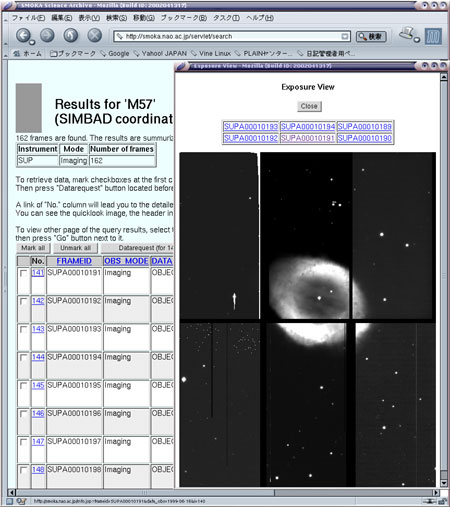Tick the checkbox for row 146
450x507 pixels.
pos(23,414)
